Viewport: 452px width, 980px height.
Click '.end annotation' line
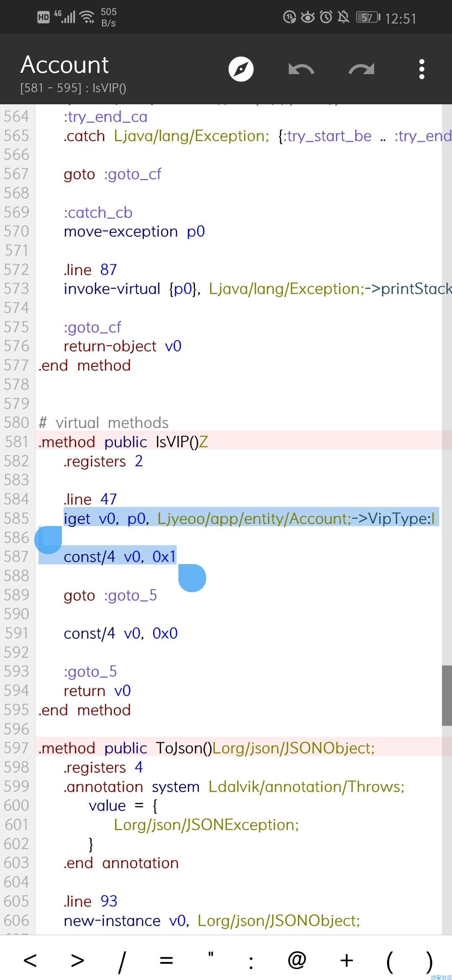click(121, 863)
